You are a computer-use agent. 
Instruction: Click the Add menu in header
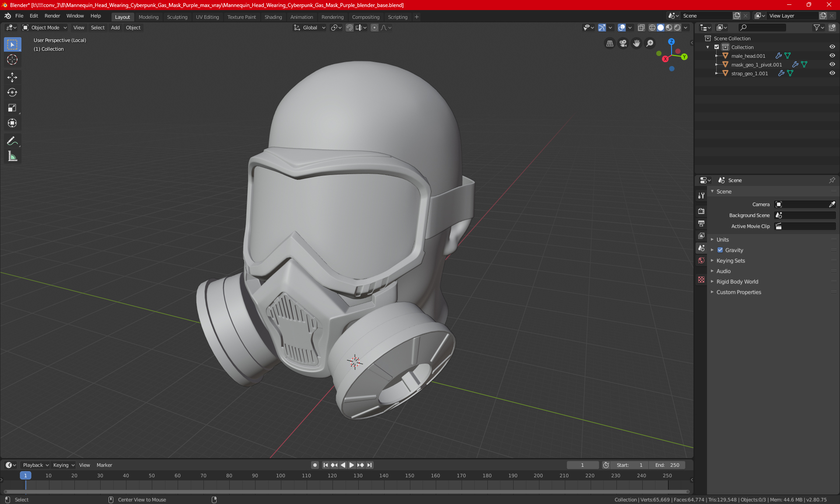[x=115, y=27]
